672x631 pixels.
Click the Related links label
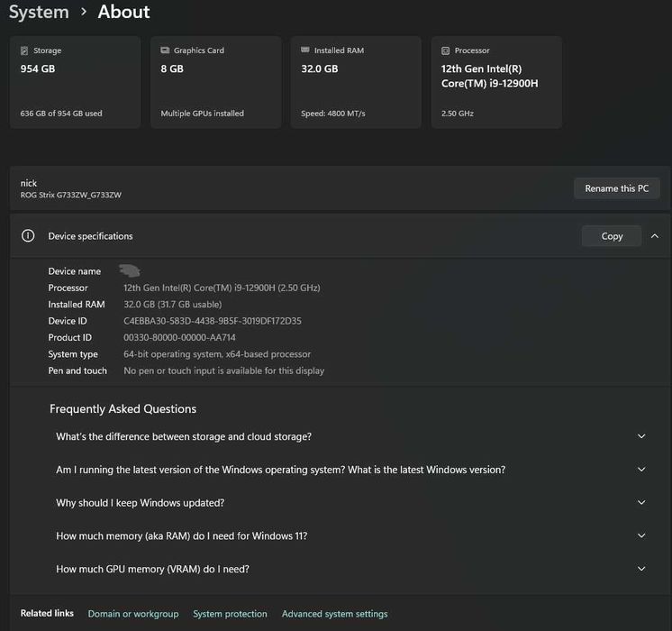(x=47, y=613)
